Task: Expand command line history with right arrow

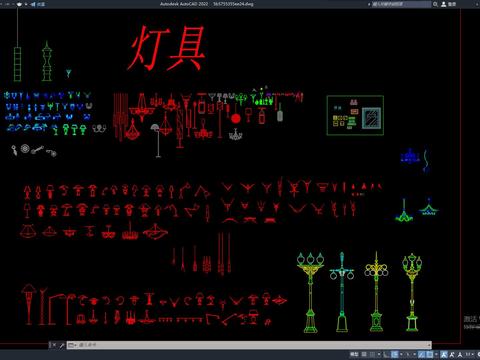Action: (429, 345)
